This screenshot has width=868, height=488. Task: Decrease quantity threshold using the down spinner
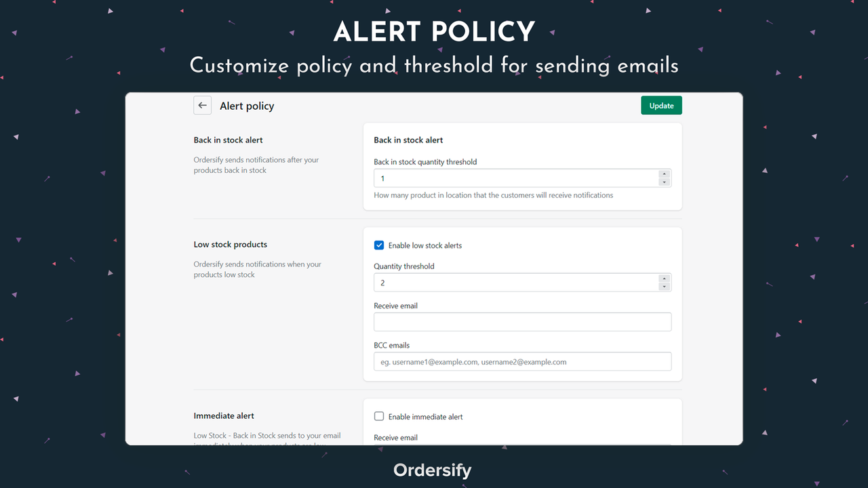[664, 286]
